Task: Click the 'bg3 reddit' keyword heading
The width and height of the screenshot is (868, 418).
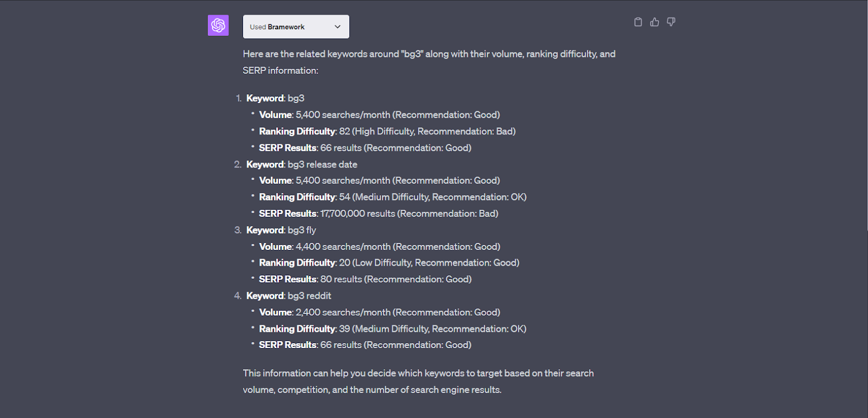Action: point(289,295)
